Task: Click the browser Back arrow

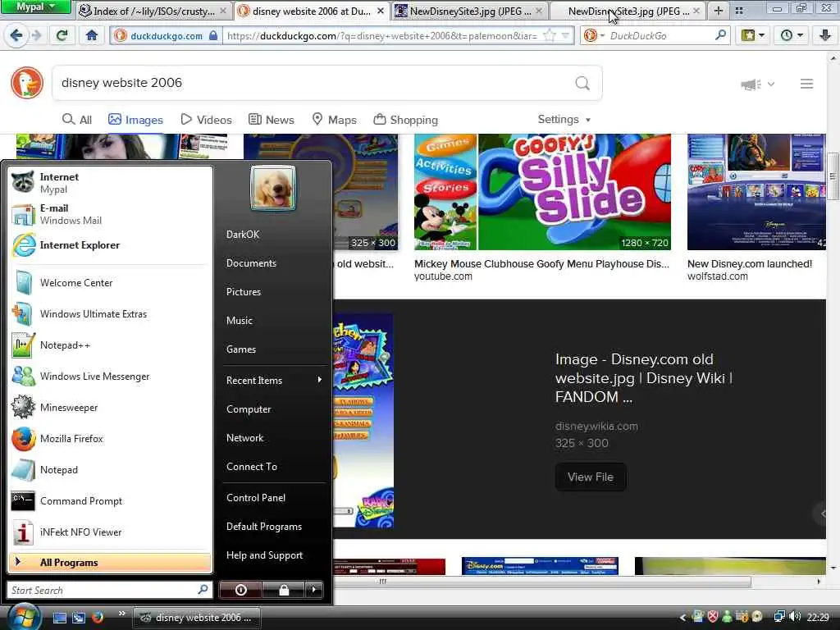Action: coord(16,35)
